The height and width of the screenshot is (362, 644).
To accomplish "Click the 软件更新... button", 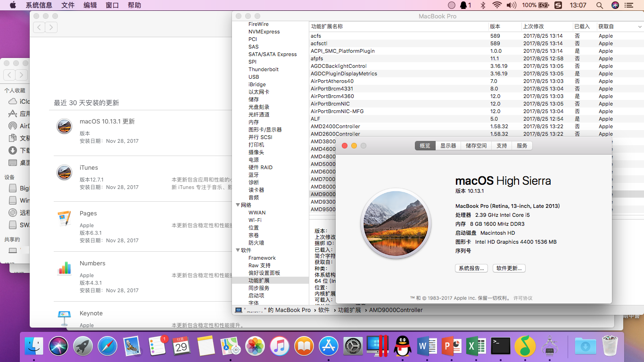I will [x=509, y=268].
